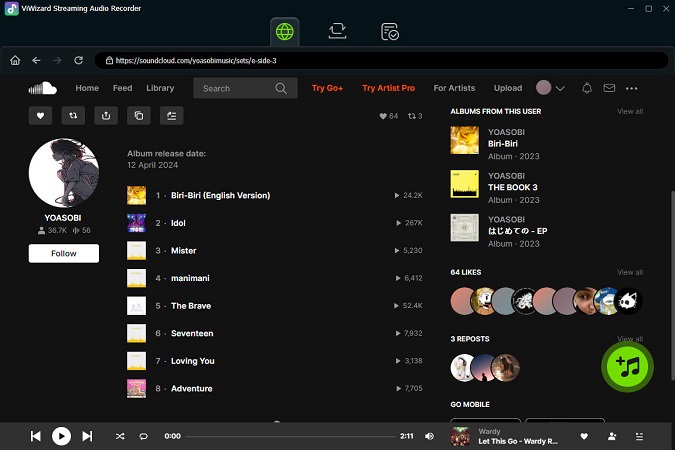Viewport: 675px width, 450px height.
Task: Select the Mister track
Action: tap(275, 251)
